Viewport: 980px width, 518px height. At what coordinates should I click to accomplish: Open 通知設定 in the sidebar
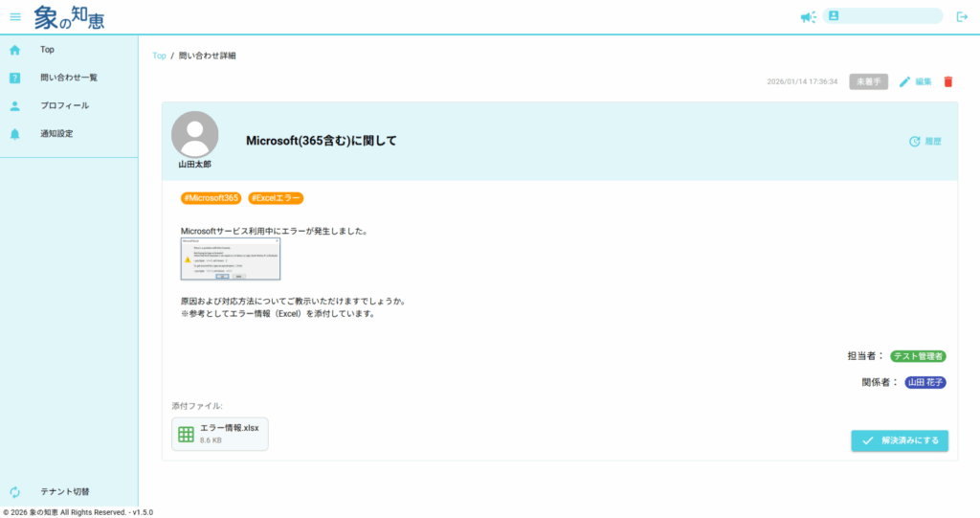coord(56,134)
